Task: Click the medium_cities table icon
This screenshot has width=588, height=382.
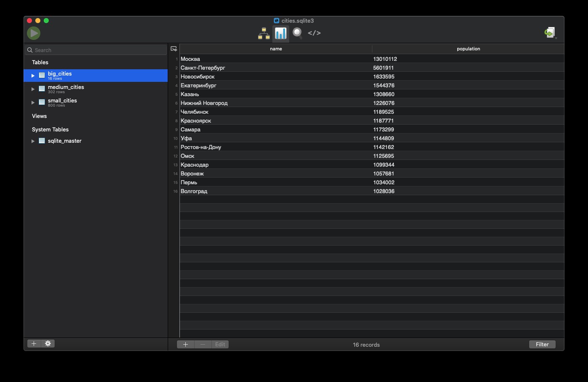Action: (42, 89)
